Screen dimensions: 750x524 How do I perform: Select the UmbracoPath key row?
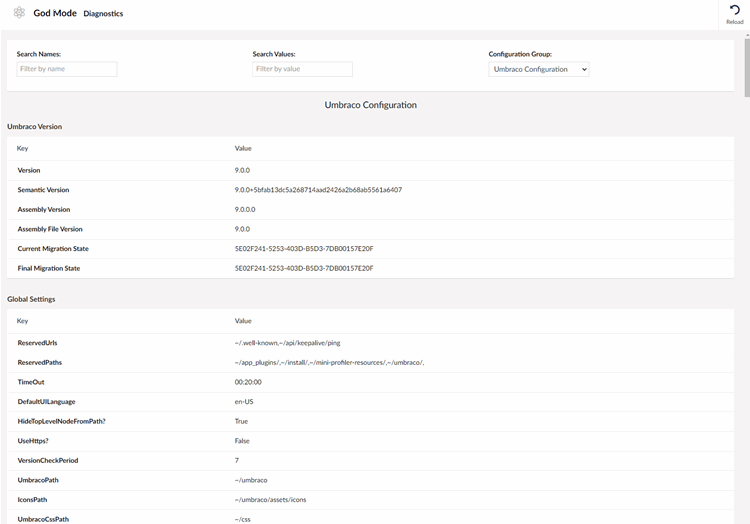coord(39,480)
